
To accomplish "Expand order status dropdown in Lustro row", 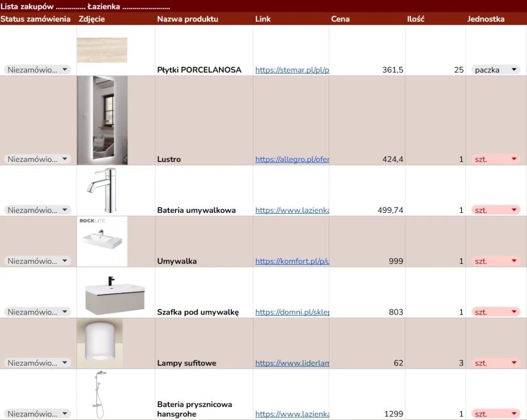I will pos(38,159).
